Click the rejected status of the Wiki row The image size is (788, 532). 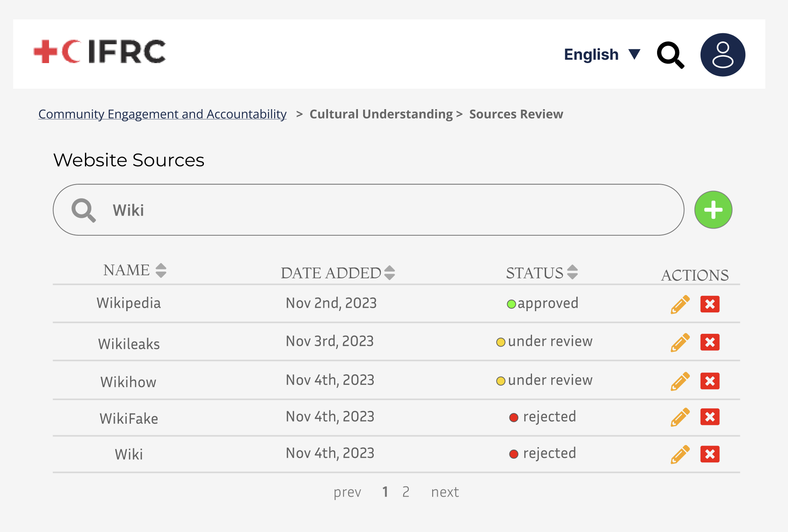[x=543, y=453]
